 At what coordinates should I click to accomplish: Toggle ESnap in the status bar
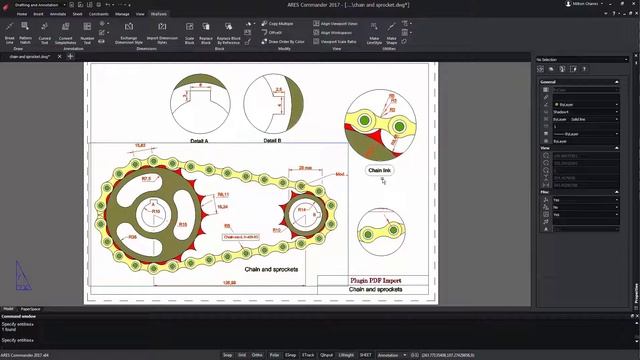click(291, 355)
